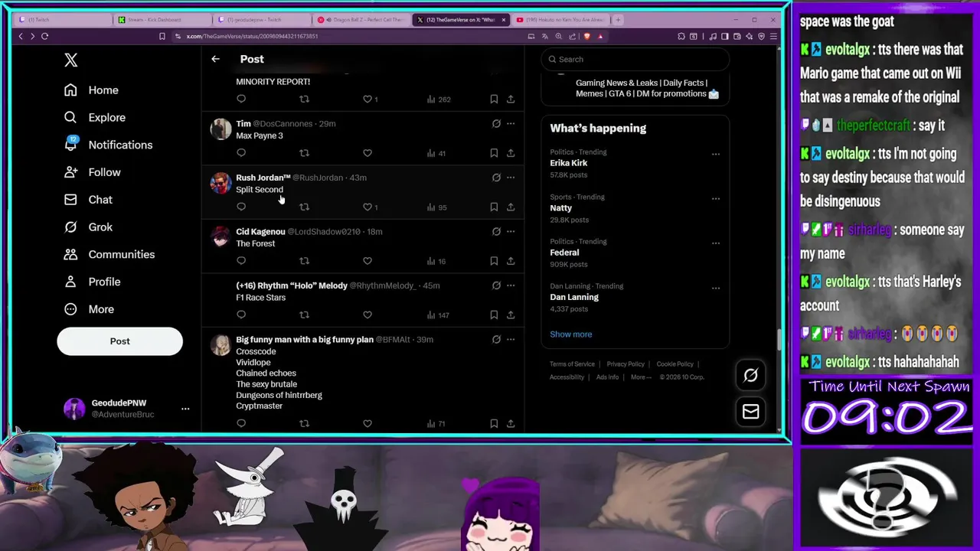
Task: Go back using the Post header arrow
Action: coord(215,59)
